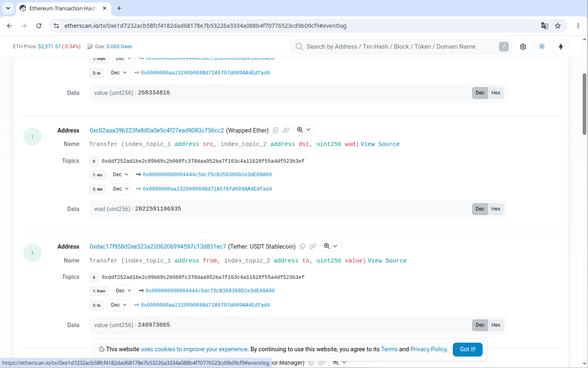Show wad value 2822591186935 in Hex
The height and width of the screenshot is (368, 588).
click(496, 209)
